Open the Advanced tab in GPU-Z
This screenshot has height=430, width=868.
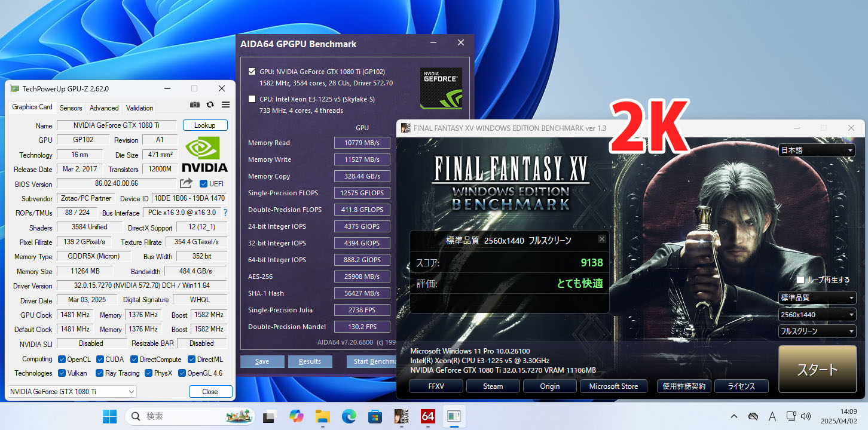pos(104,108)
